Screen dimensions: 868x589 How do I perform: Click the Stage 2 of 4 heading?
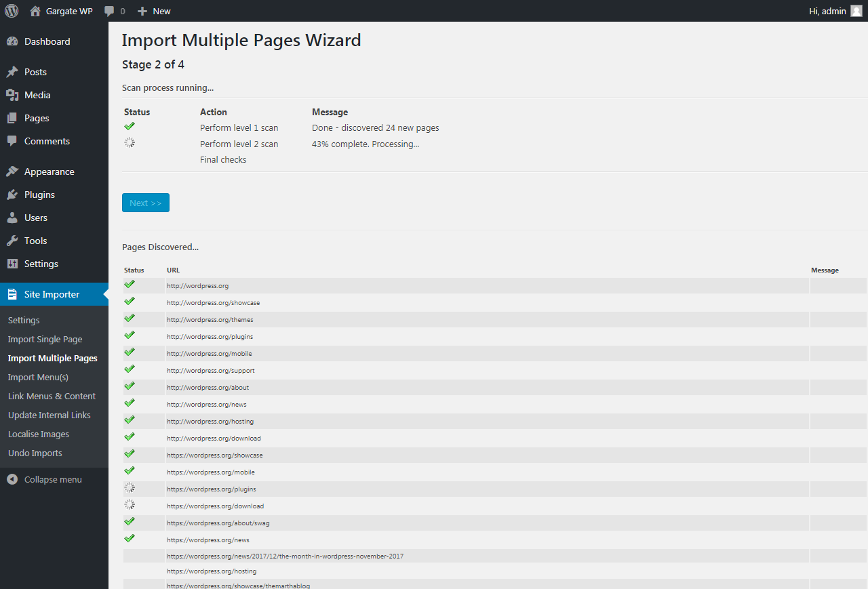point(153,64)
